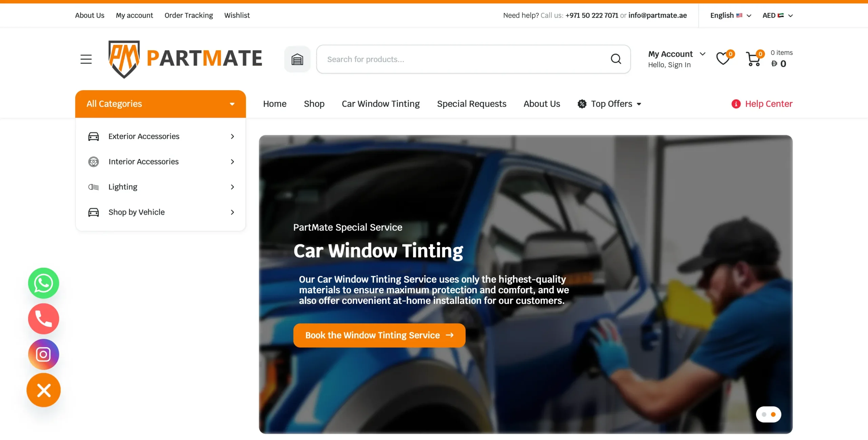Click Book the Window Tinting Service
868x440 pixels.
pos(379,335)
